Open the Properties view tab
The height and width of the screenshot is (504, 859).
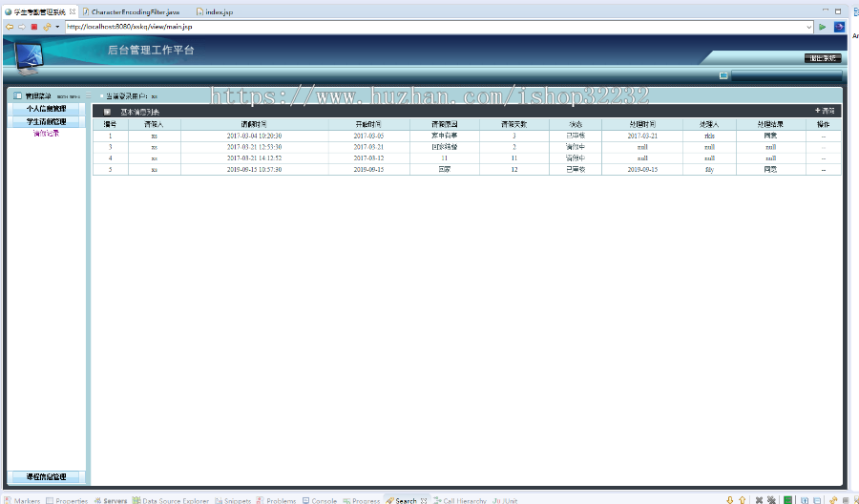click(67, 500)
